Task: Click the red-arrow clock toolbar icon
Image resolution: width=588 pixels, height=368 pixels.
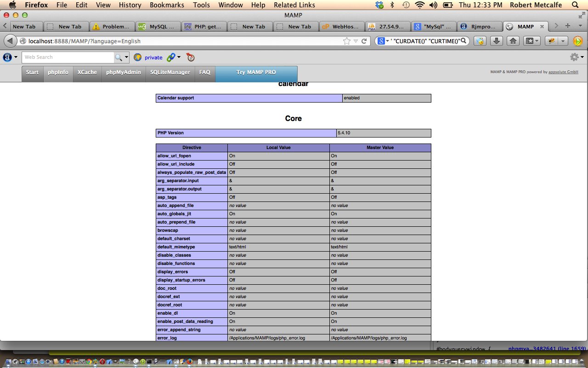Action: 191,57
